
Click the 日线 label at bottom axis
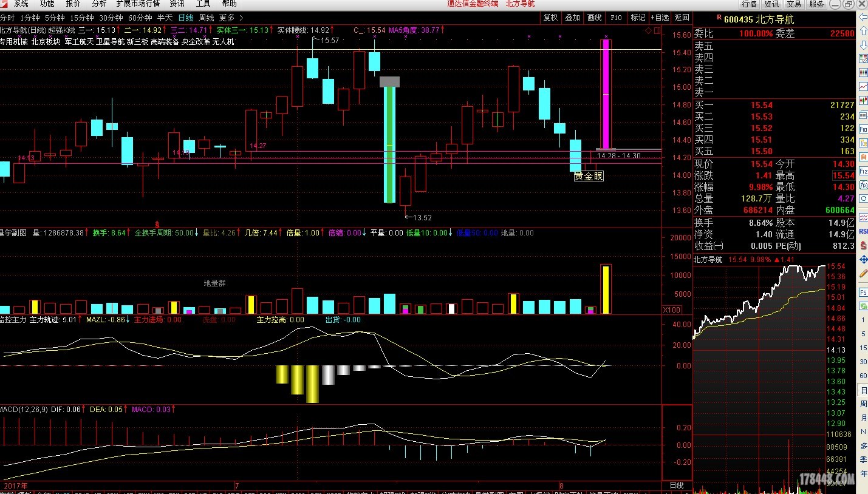point(677,486)
